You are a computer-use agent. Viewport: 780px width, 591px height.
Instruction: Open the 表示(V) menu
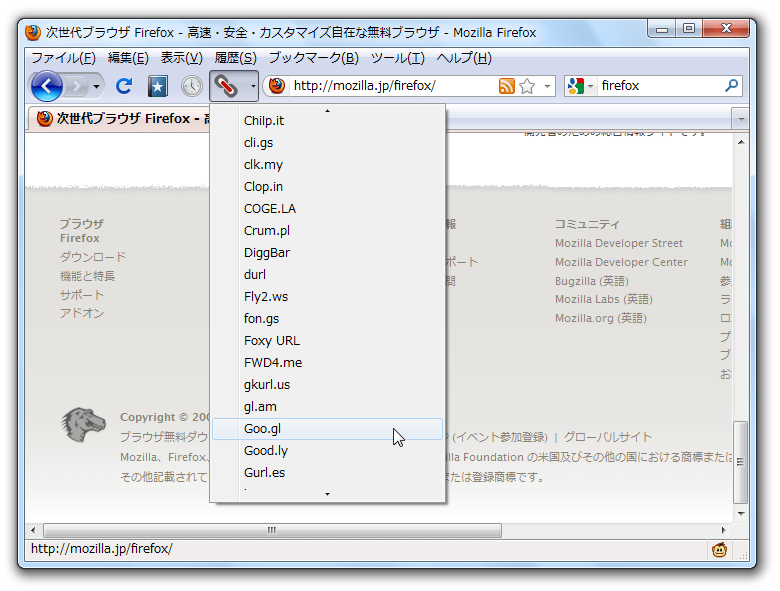tap(182, 58)
